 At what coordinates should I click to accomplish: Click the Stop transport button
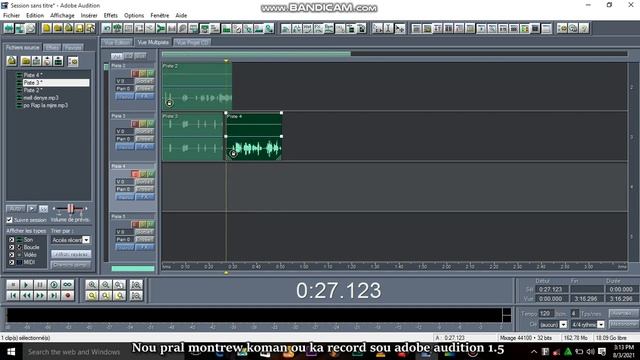(13, 284)
